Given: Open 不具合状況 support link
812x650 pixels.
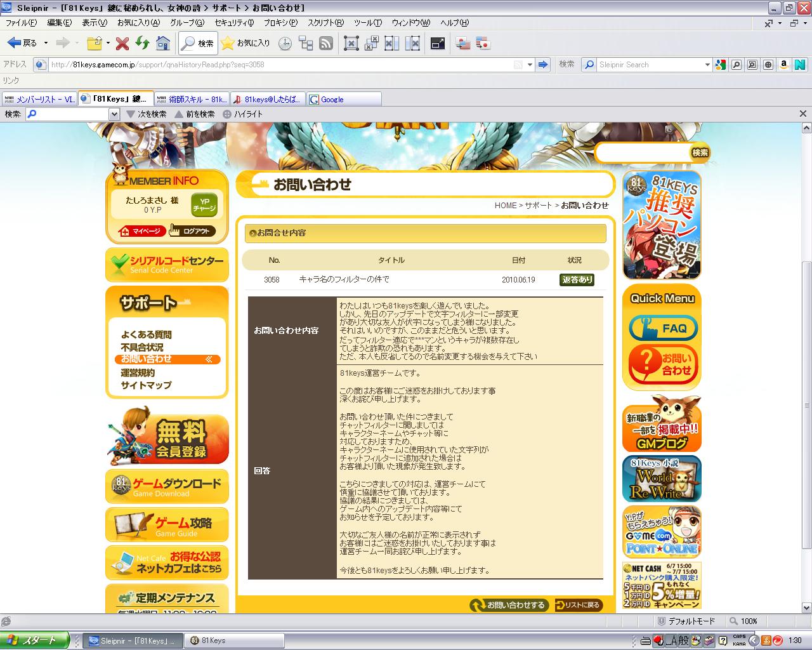Looking at the screenshot, I should click(x=142, y=347).
